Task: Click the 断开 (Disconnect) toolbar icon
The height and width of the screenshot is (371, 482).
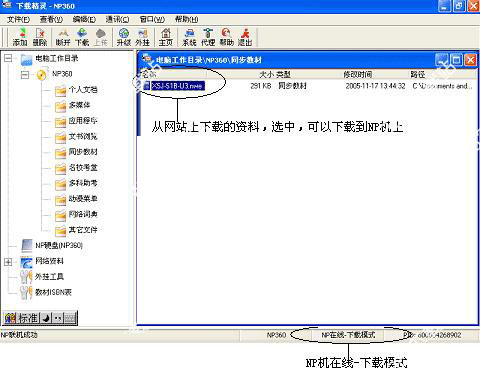Action: [x=63, y=37]
